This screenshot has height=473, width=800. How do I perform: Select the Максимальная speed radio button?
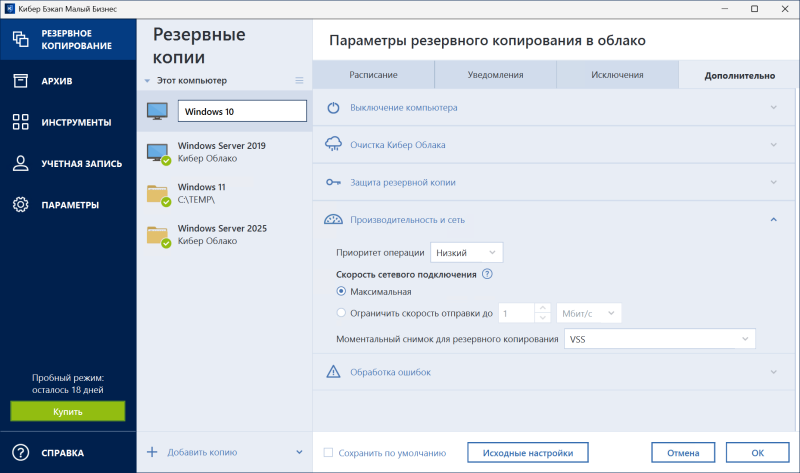coord(342,292)
